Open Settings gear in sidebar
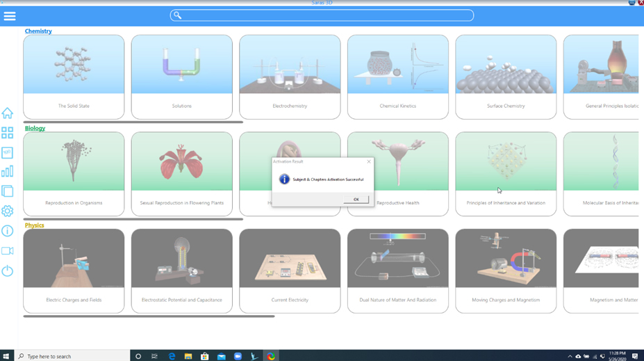The image size is (644, 361). coord(8,211)
